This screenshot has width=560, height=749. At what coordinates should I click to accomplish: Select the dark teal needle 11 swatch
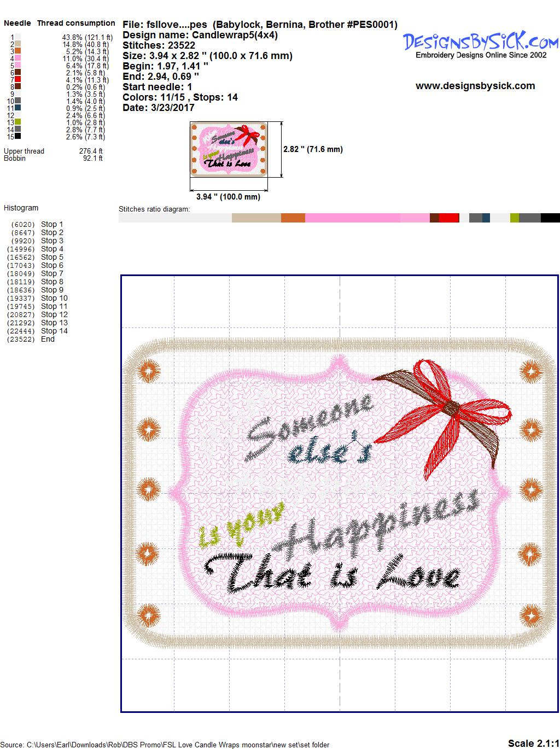pyautogui.click(x=18, y=108)
